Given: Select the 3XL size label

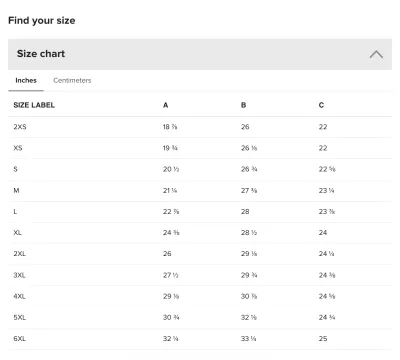Looking at the screenshot, I should (19, 275).
